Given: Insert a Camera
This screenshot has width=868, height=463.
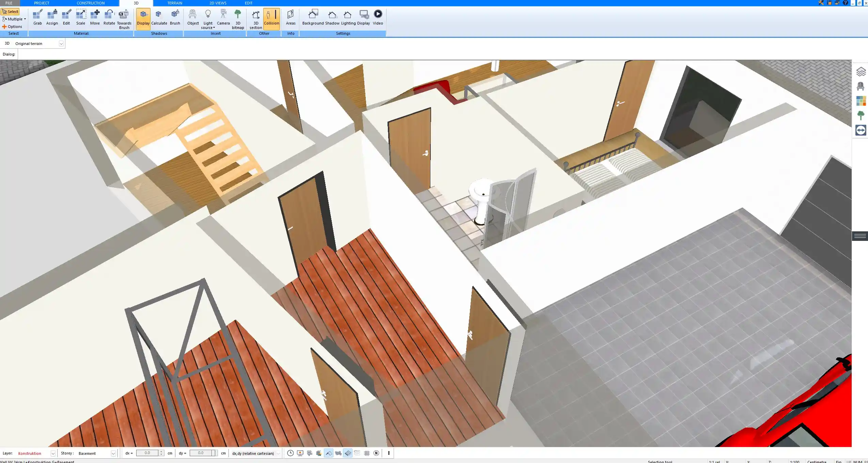Looking at the screenshot, I should tap(223, 18).
